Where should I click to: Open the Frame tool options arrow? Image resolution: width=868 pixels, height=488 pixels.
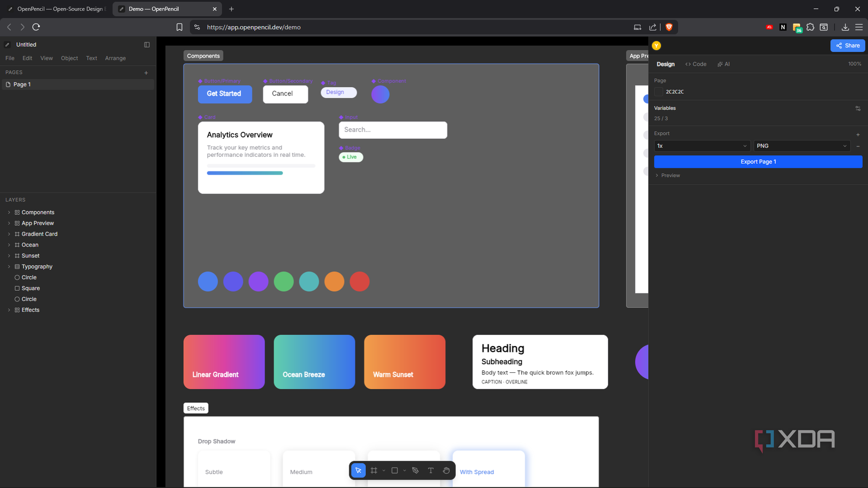tap(384, 471)
